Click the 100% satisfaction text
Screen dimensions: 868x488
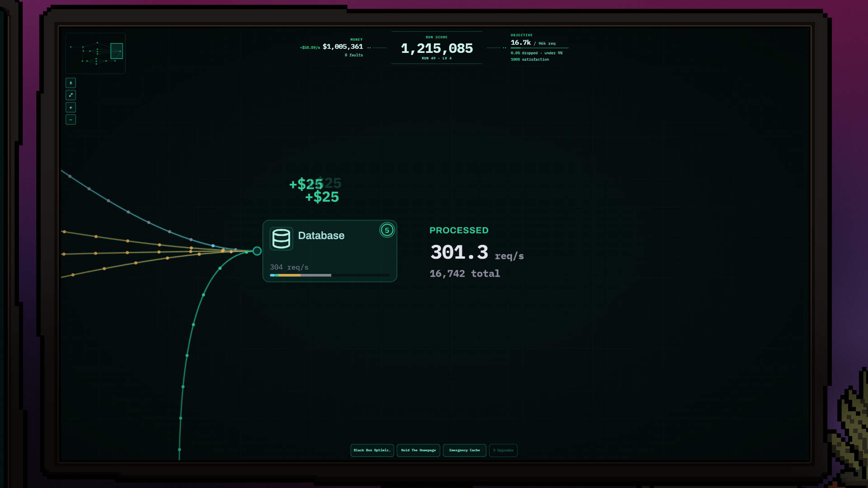click(x=530, y=60)
